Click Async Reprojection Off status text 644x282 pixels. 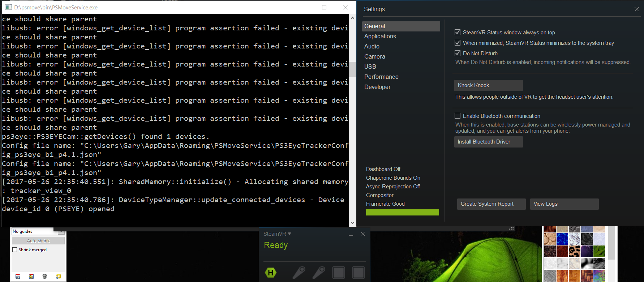pyautogui.click(x=393, y=187)
